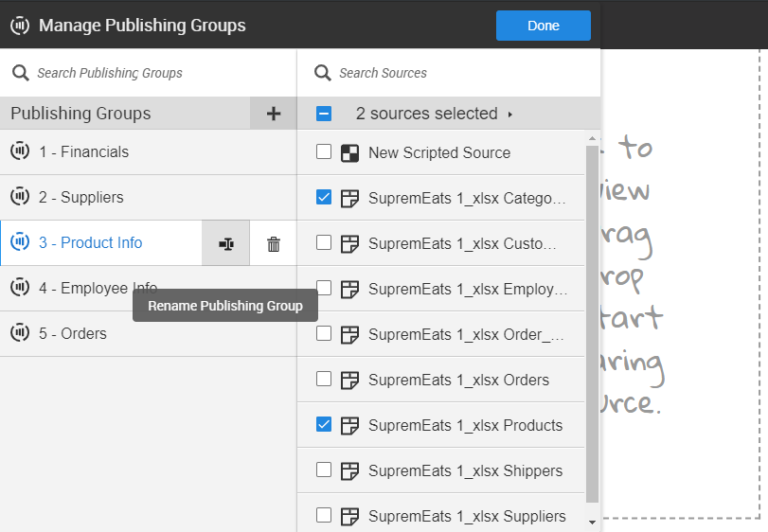Expand the 2 sources selected arrow

510,115
